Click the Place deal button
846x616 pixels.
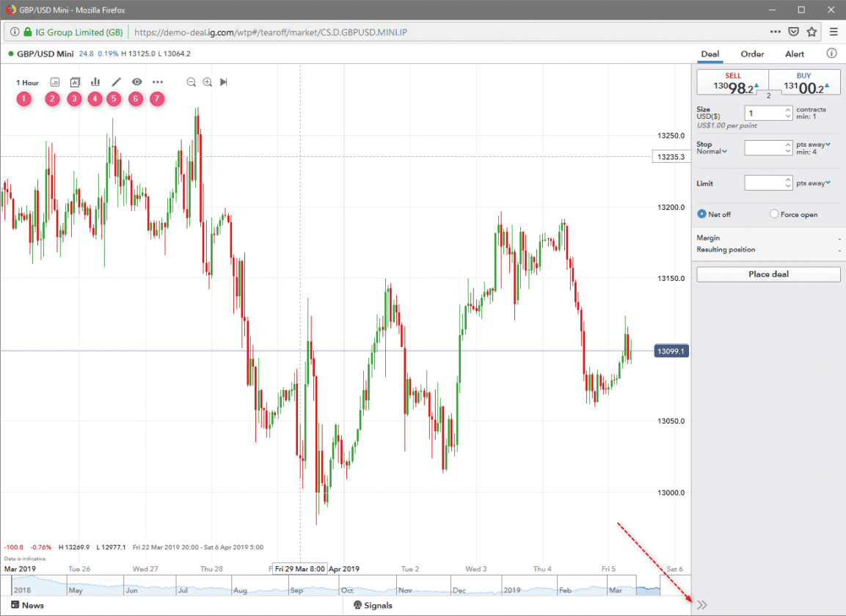tap(768, 274)
